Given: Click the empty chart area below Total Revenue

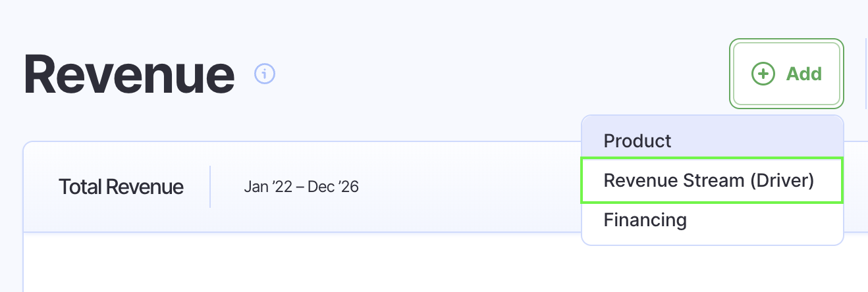Looking at the screenshot, I should pyautogui.click(x=296, y=263).
